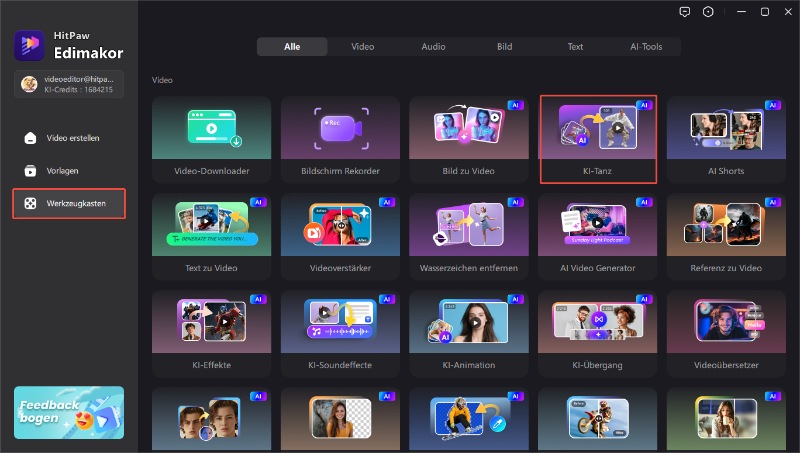Screen dimensions: 800x453
Task: Switch to the Alle tab
Action: [x=292, y=47]
